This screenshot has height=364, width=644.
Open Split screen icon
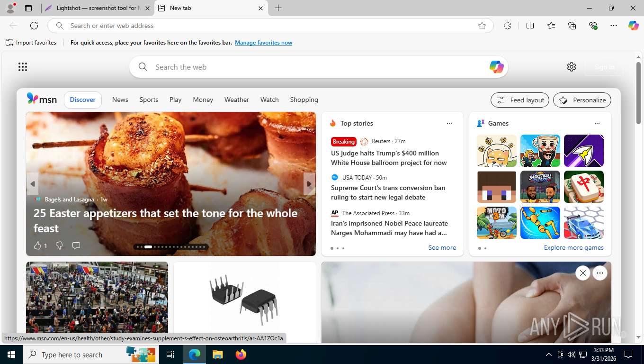530,26
